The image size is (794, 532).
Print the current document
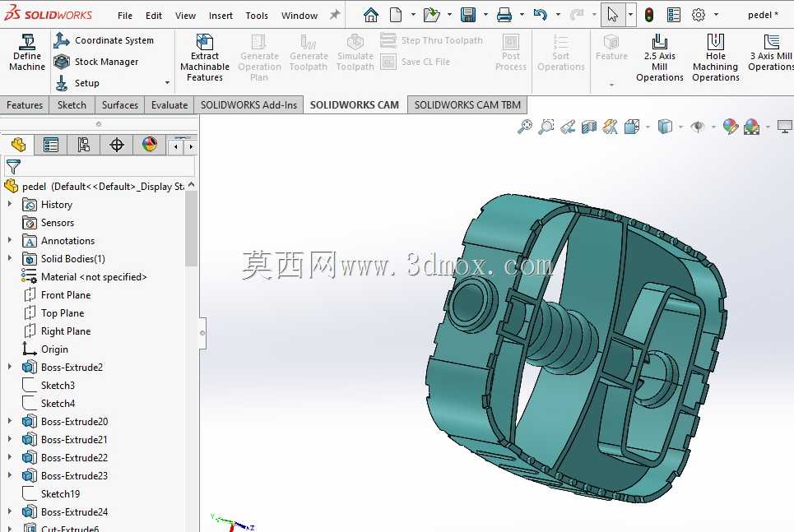click(504, 15)
